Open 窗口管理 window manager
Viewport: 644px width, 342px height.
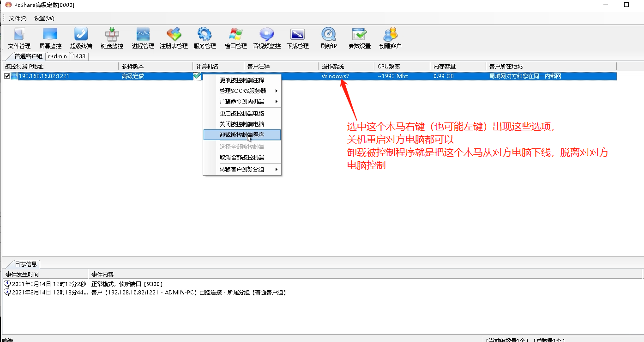(236, 38)
